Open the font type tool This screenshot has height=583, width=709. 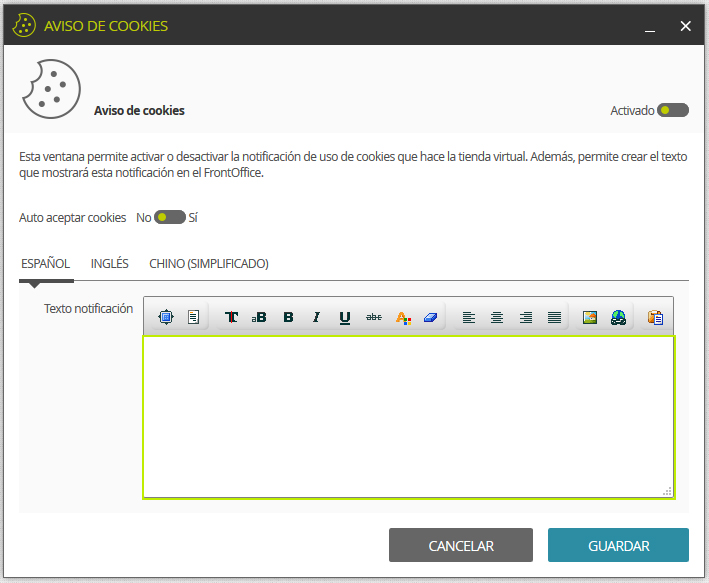[x=231, y=317]
